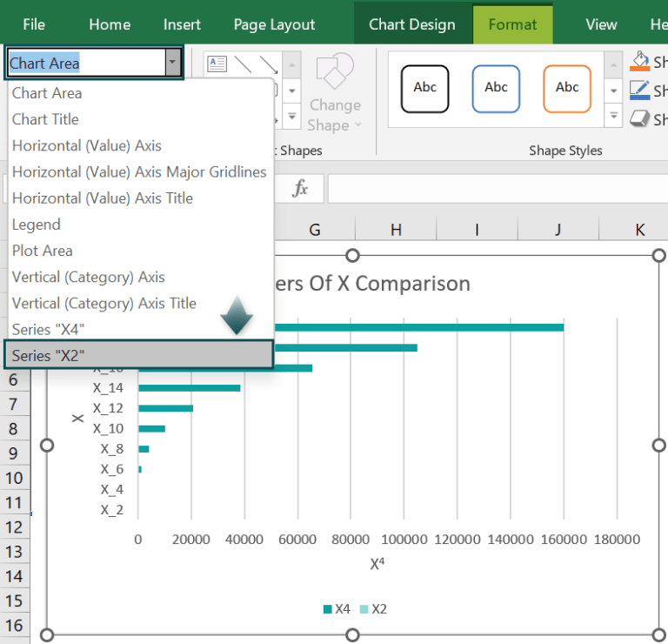Screen dimensions: 668x644
Task: Choose Series "X2" from the list
Action: [139, 355]
